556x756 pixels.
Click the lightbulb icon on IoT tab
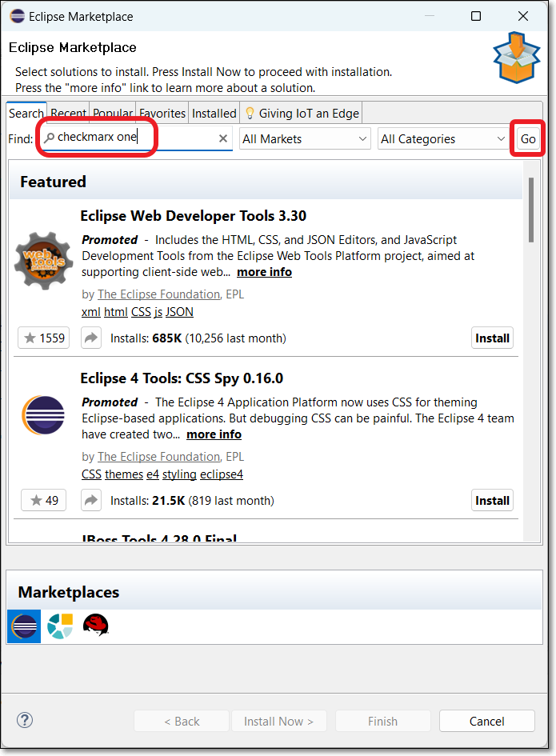point(250,114)
